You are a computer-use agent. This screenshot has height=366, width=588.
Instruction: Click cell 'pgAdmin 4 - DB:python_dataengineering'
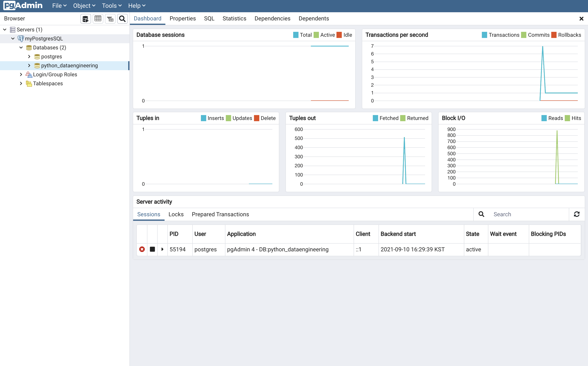pyautogui.click(x=289, y=249)
